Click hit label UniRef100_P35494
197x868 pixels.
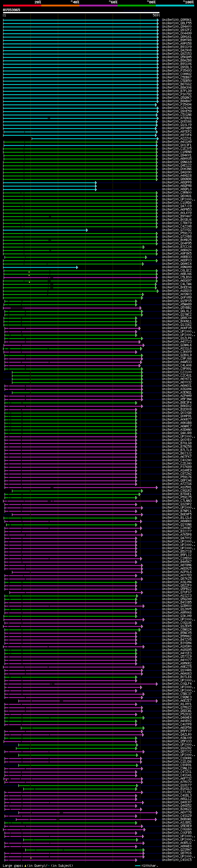pos(177,104)
